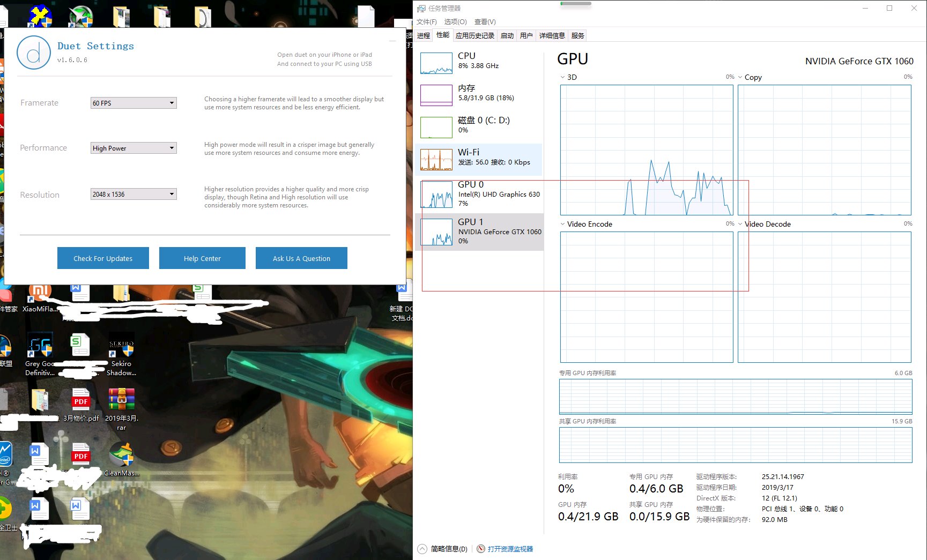
Task: Click the "Duet Settings" title text
Action: point(95,46)
